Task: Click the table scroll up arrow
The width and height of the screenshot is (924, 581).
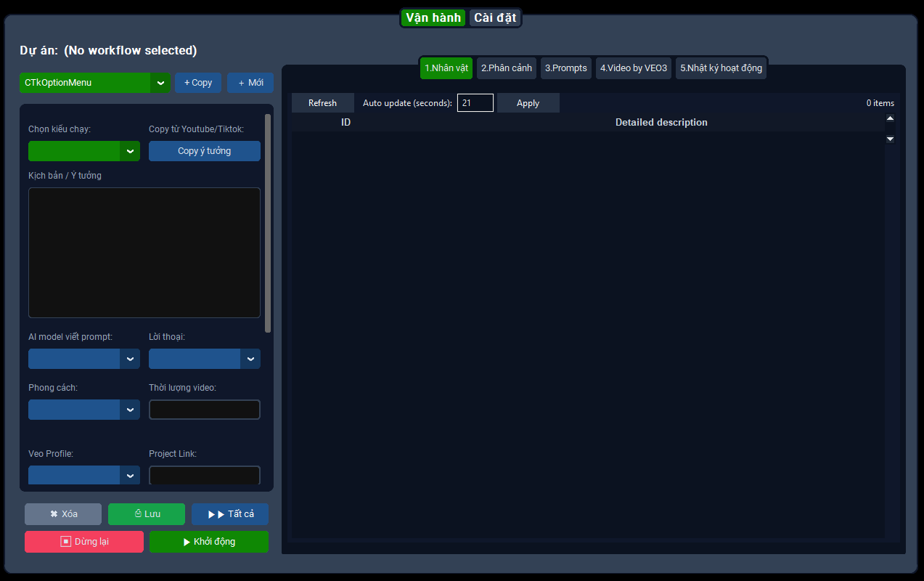Action: tap(890, 118)
